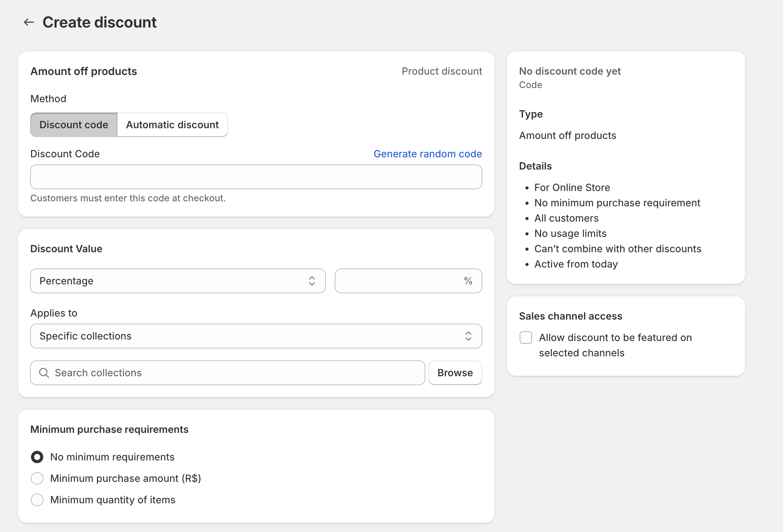Image resolution: width=783 pixels, height=532 pixels.
Task: Select No minimum requirements radio
Action: point(37,457)
